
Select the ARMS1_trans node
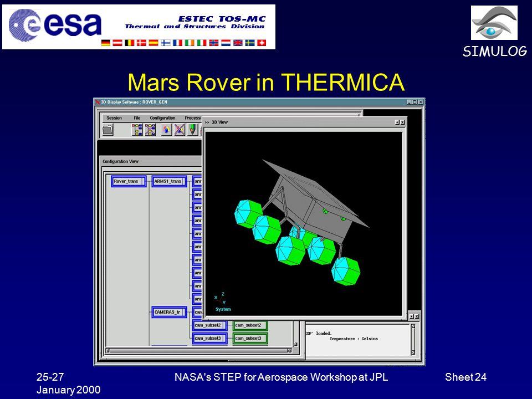point(169,181)
